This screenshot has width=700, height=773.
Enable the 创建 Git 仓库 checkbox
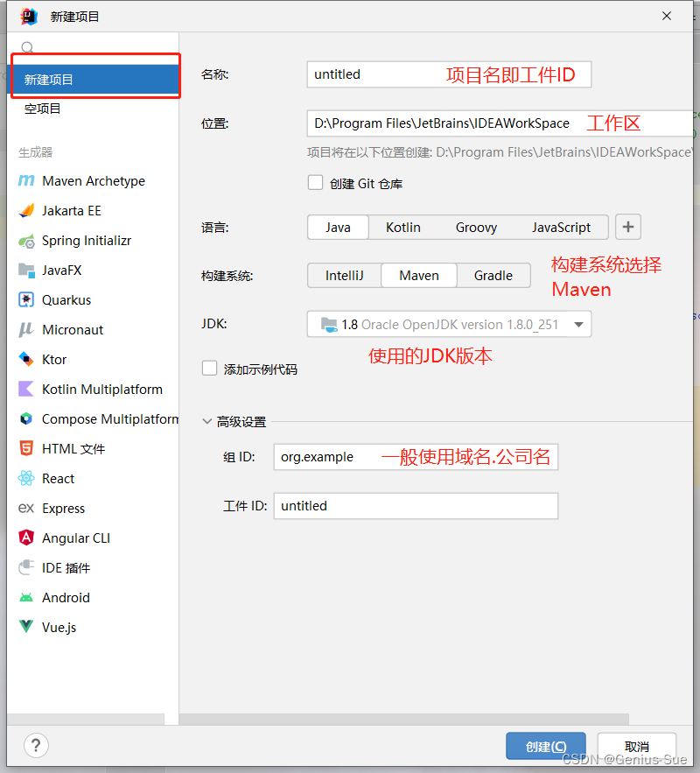[315, 183]
